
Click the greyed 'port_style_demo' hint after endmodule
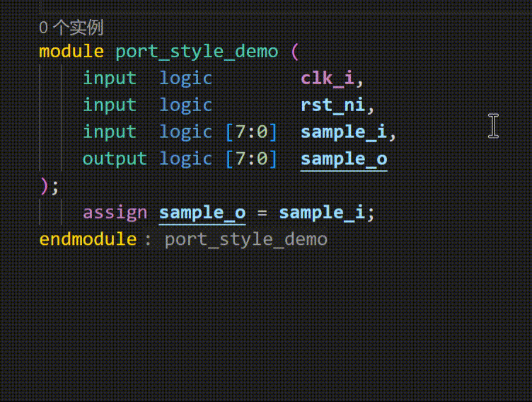245,240
